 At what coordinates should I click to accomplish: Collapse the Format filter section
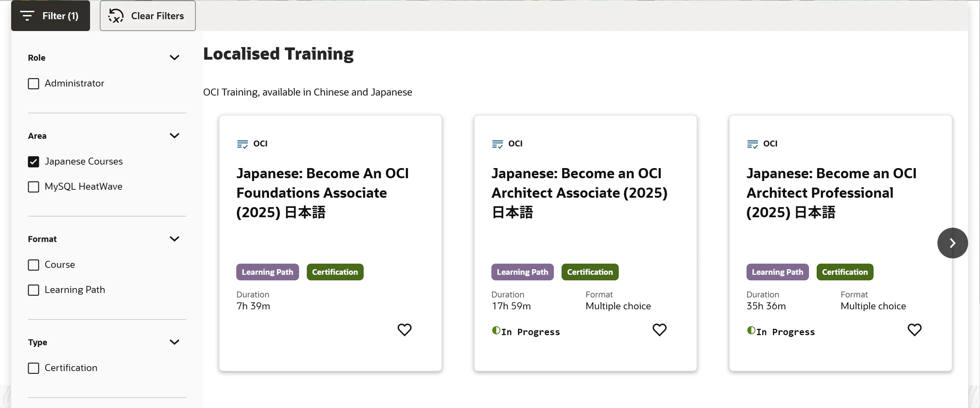point(174,239)
